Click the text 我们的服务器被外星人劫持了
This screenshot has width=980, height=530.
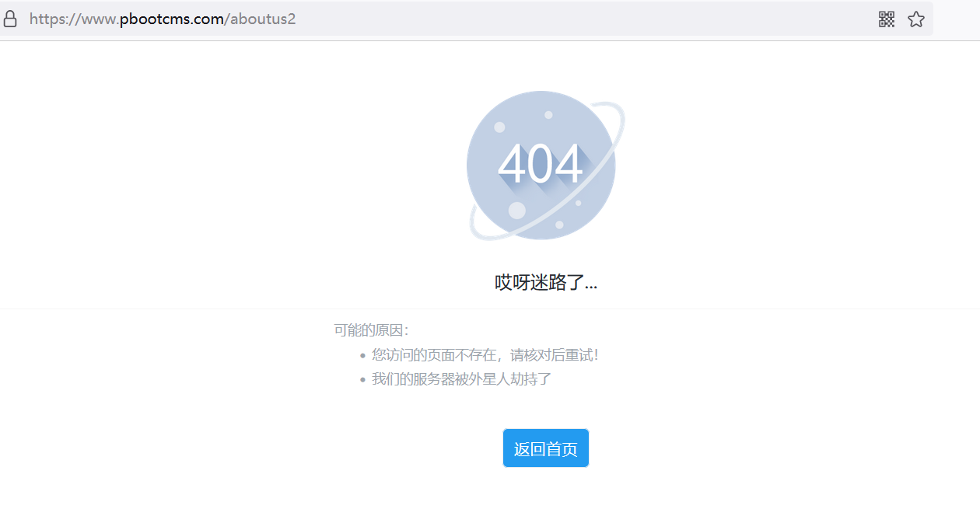click(x=461, y=379)
